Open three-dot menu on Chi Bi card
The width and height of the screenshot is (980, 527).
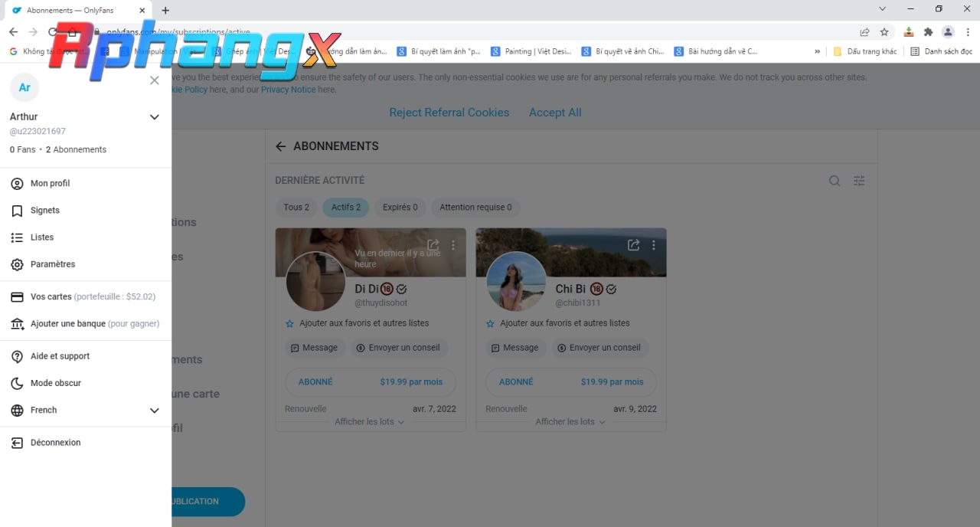pos(653,245)
